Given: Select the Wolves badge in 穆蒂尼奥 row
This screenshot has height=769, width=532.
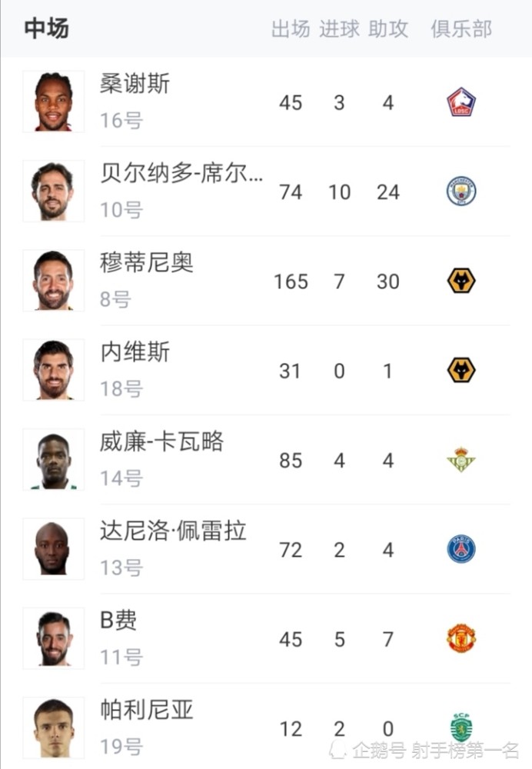Looking at the screenshot, I should point(461,281).
